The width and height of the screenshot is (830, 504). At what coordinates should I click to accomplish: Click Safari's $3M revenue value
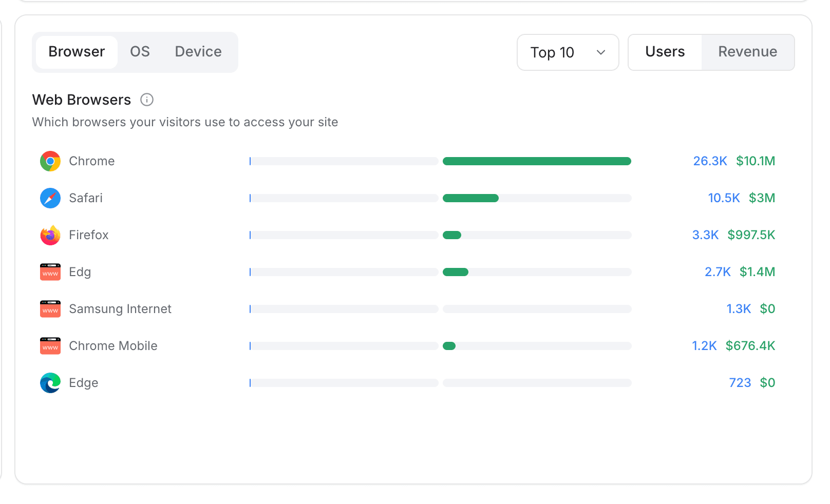point(762,198)
